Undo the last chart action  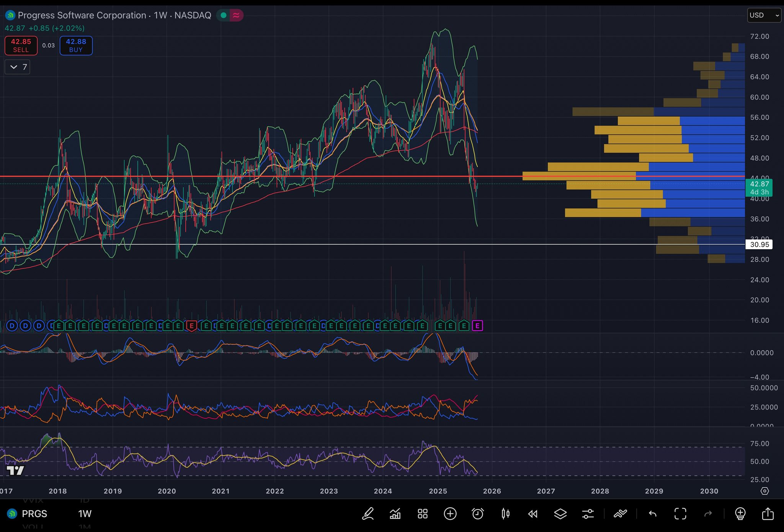tap(653, 514)
